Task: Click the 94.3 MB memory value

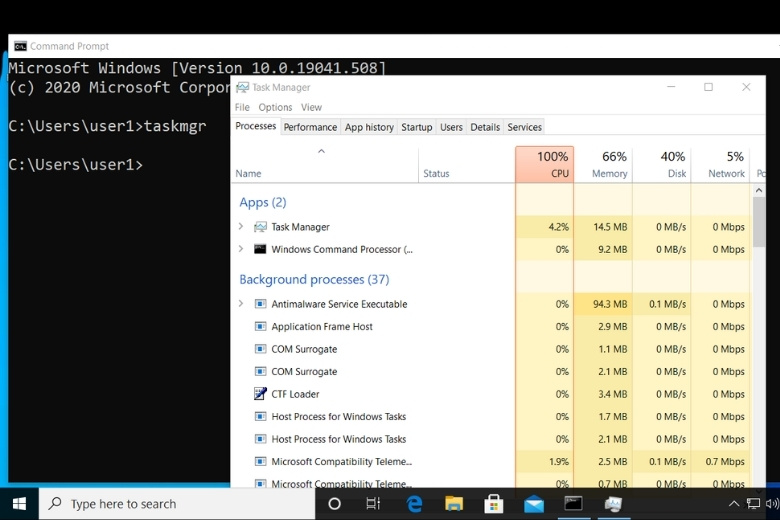Action: (x=610, y=304)
